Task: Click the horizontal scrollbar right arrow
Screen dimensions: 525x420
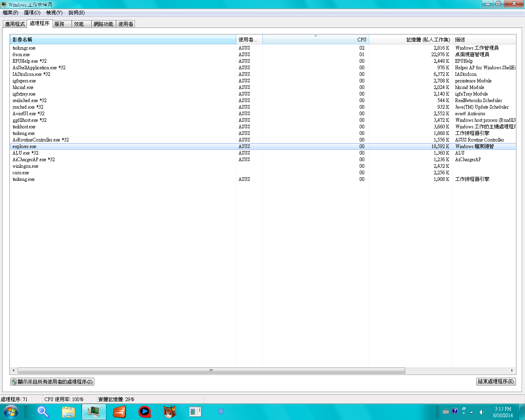Action: (512, 370)
